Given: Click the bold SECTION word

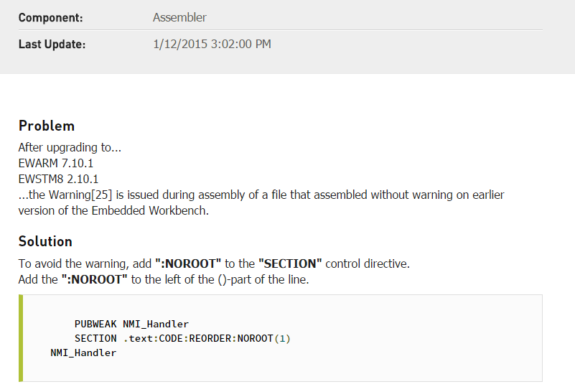Looking at the screenshot, I should pyautogui.click(x=290, y=263).
